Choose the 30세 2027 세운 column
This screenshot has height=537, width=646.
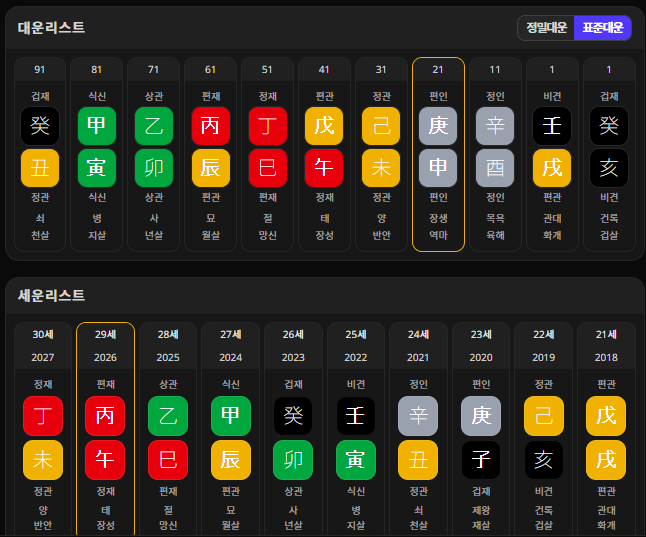[43, 429]
